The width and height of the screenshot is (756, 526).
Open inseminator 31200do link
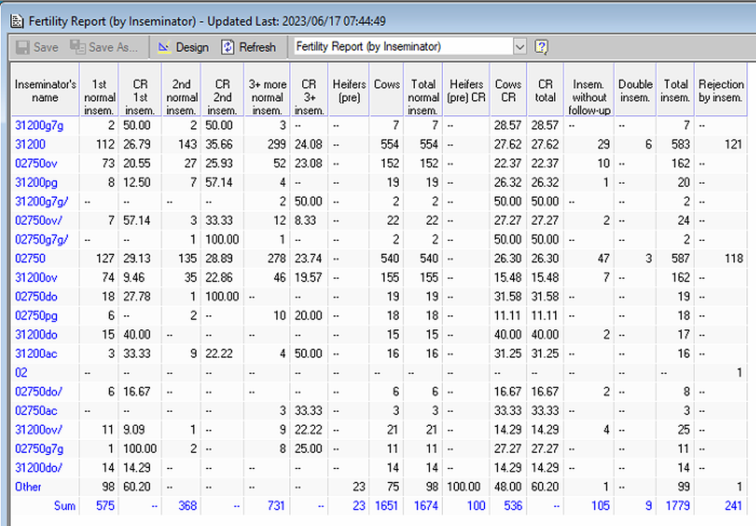point(36,335)
